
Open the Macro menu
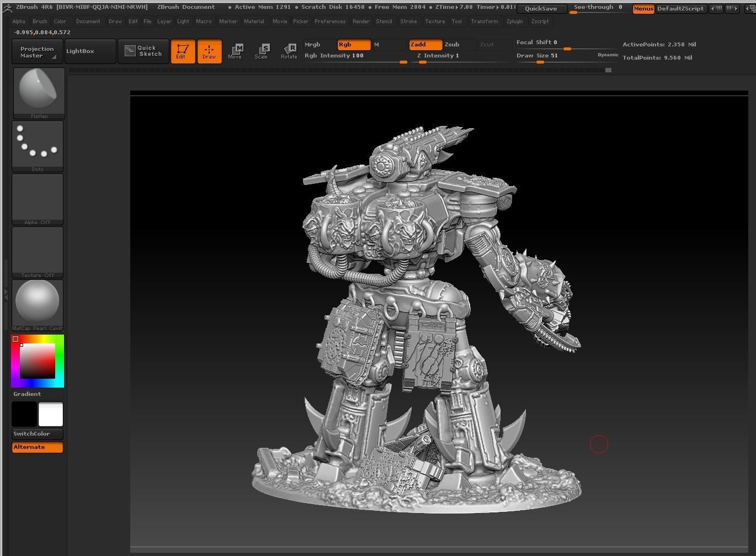pos(204,22)
